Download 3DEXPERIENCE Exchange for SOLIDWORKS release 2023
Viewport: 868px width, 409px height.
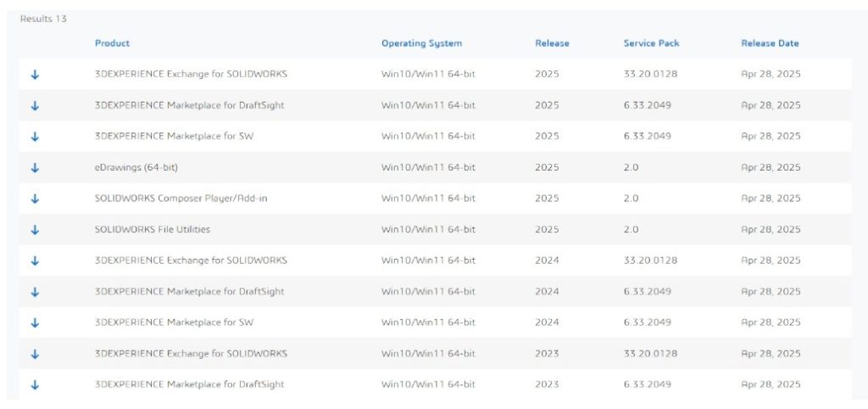35,354
